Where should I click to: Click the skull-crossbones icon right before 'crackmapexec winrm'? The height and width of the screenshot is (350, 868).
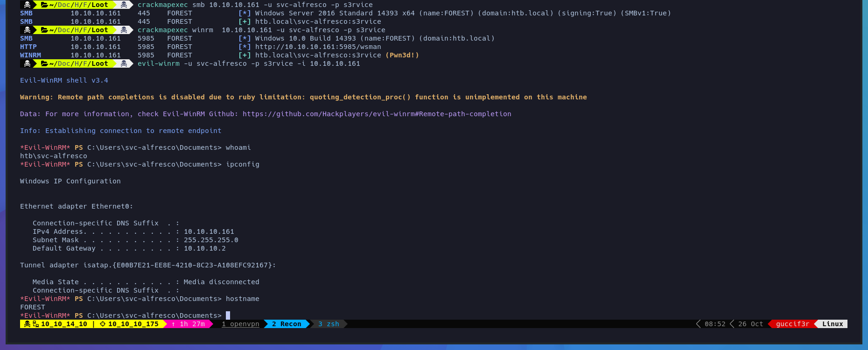[124, 30]
